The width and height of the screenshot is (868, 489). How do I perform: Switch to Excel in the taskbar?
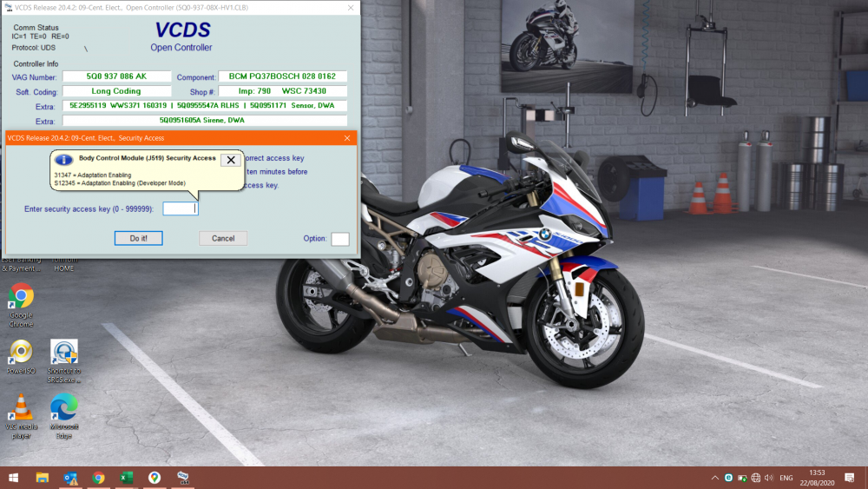pyautogui.click(x=126, y=478)
